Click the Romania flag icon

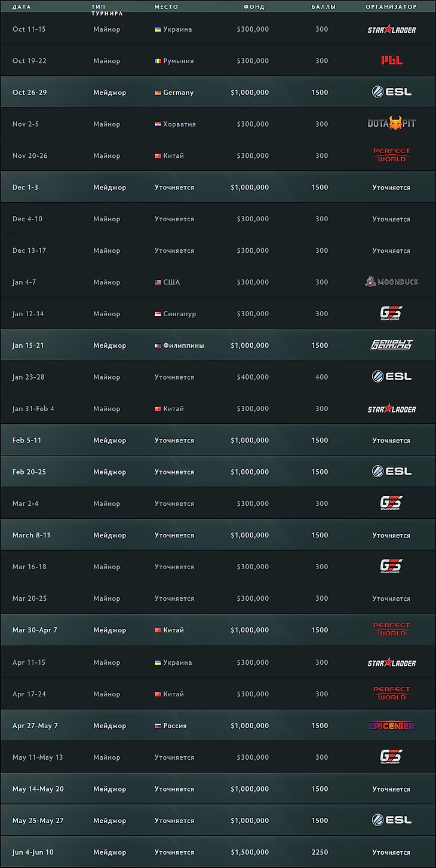158,61
